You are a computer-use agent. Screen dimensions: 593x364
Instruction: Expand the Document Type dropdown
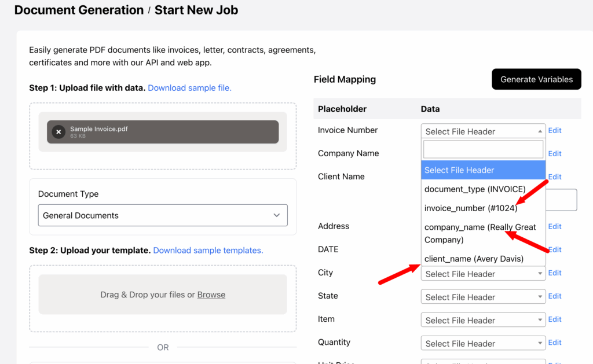pyautogui.click(x=163, y=215)
